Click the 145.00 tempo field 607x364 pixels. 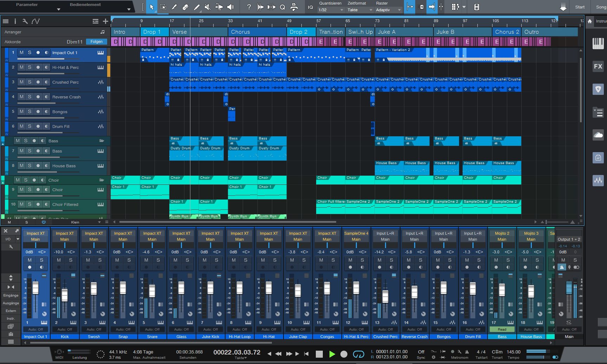tap(513, 352)
